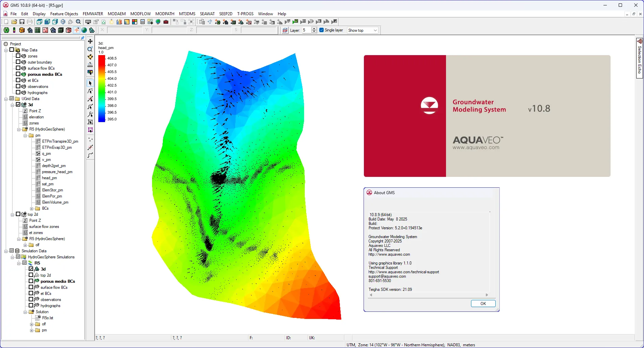Toggle the 'outer boundary' coverage checkbox
The width and height of the screenshot is (644, 348).
[18, 62]
